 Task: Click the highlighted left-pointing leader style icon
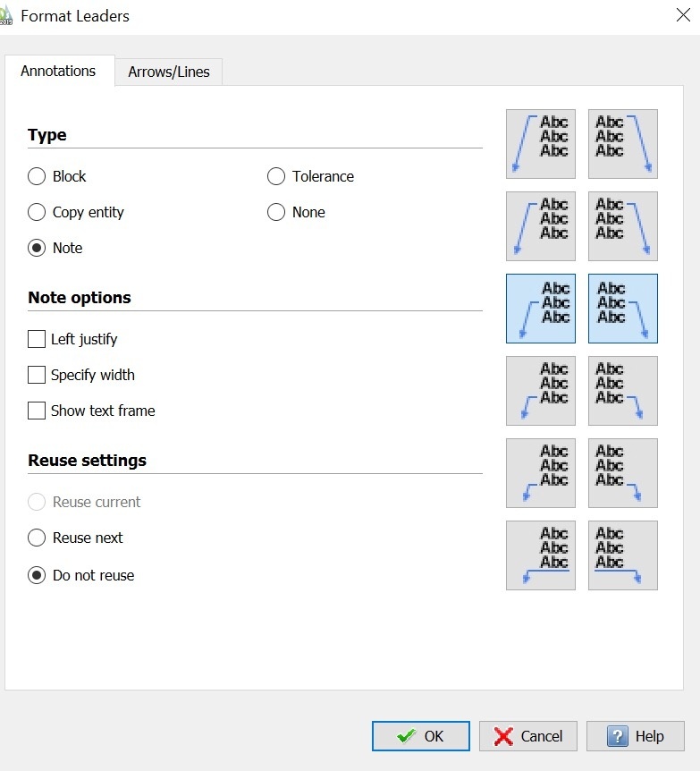point(541,309)
